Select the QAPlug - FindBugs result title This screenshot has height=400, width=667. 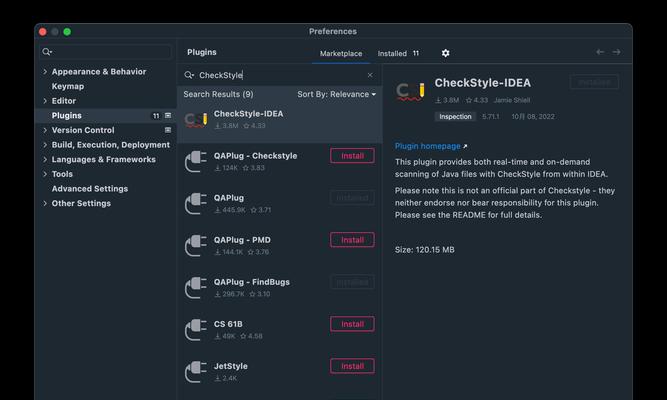tap(251, 282)
